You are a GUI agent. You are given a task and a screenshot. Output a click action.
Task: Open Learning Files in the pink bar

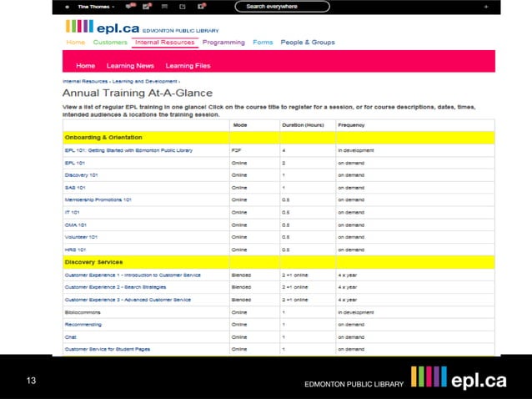click(188, 65)
